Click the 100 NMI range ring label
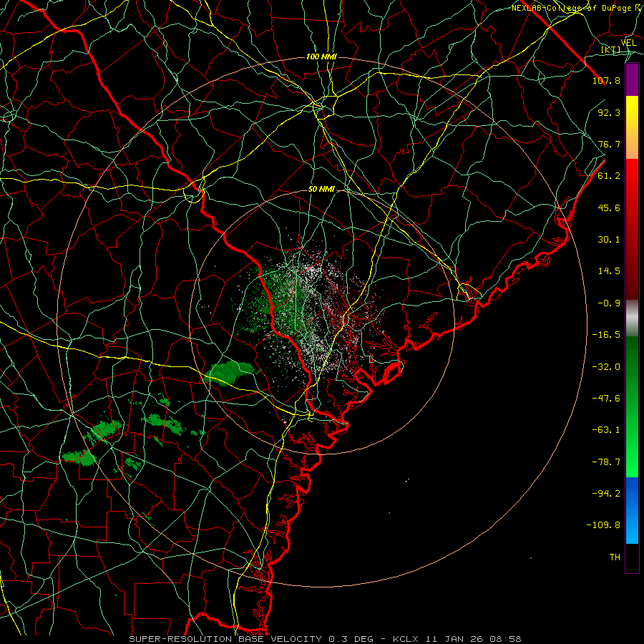Screen dimensions: 644x644 coord(321,57)
